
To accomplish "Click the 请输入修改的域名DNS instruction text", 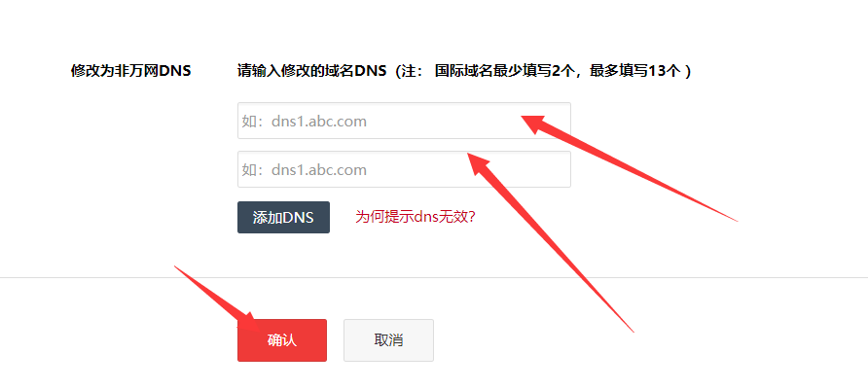I will [x=311, y=71].
